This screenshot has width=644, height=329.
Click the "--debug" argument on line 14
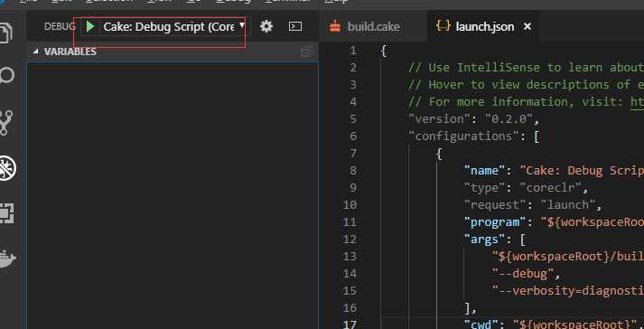(x=522, y=274)
